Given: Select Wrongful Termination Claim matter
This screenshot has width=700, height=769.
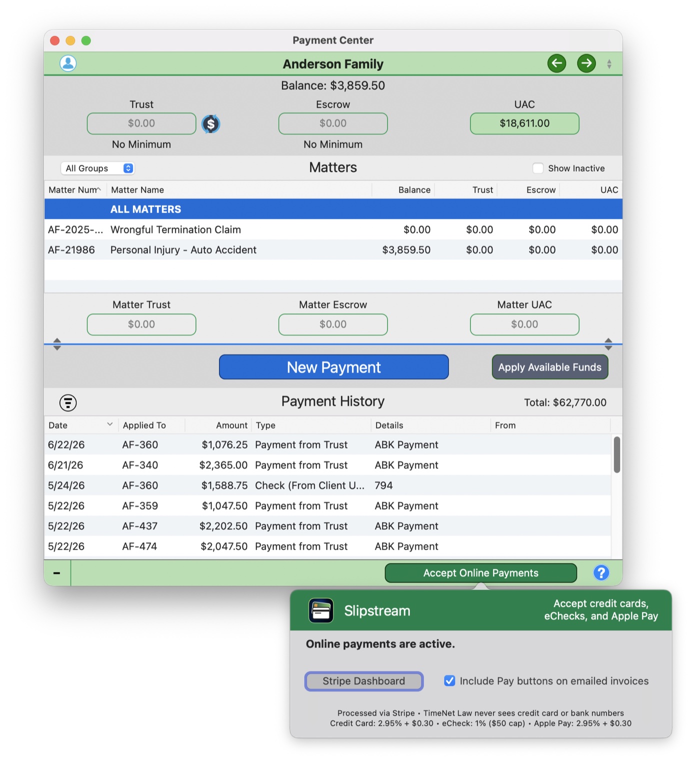Looking at the screenshot, I should pyautogui.click(x=333, y=230).
